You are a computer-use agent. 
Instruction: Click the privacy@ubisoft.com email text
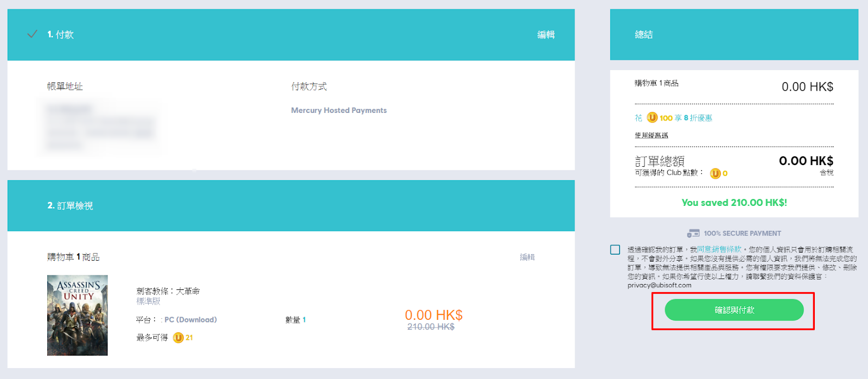pyautogui.click(x=660, y=285)
